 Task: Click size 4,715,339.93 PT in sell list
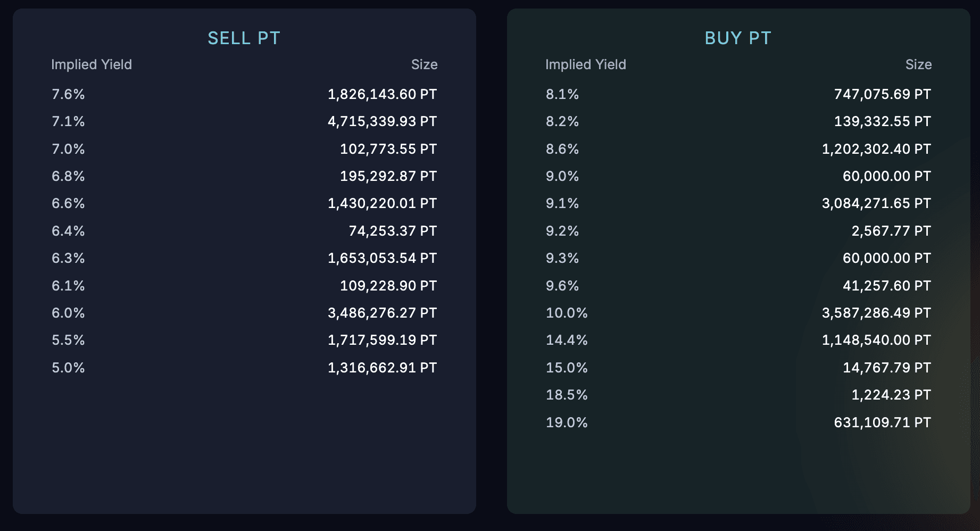tap(382, 121)
